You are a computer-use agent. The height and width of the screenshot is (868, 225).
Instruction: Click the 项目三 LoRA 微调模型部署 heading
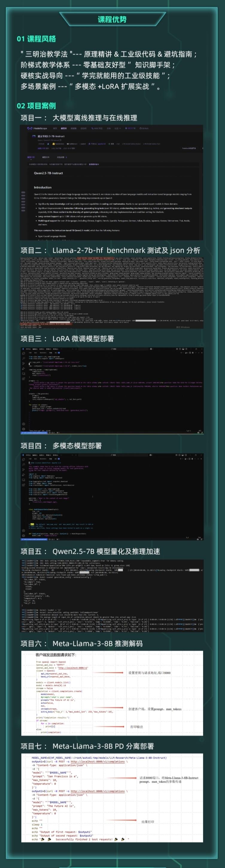pyautogui.click(x=67, y=338)
